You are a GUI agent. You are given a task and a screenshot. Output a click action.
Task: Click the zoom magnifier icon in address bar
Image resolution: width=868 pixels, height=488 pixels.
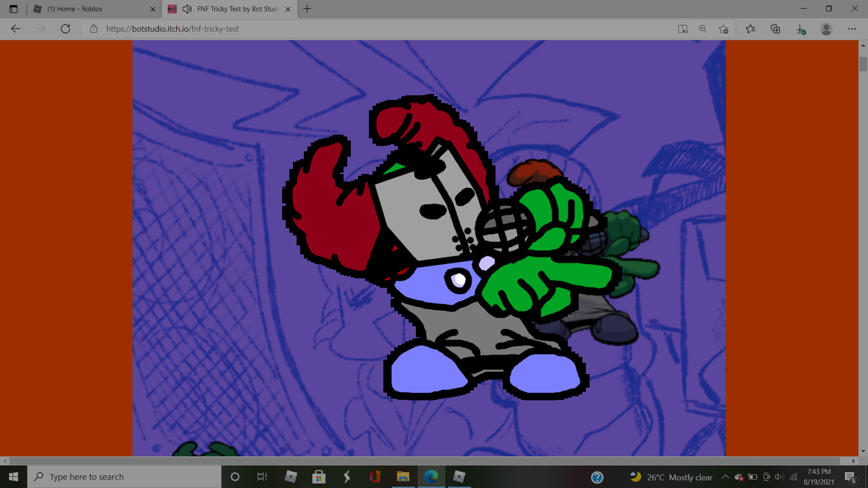(x=703, y=29)
